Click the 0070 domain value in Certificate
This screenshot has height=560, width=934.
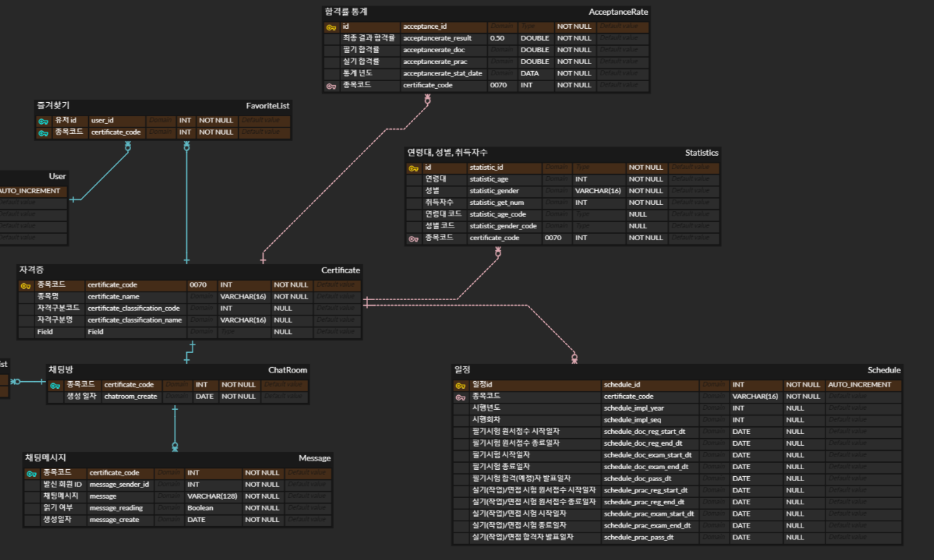coord(198,285)
